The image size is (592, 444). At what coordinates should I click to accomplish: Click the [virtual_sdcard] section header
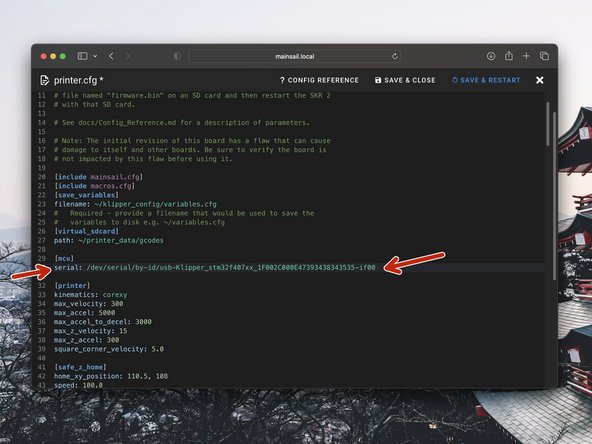86,231
